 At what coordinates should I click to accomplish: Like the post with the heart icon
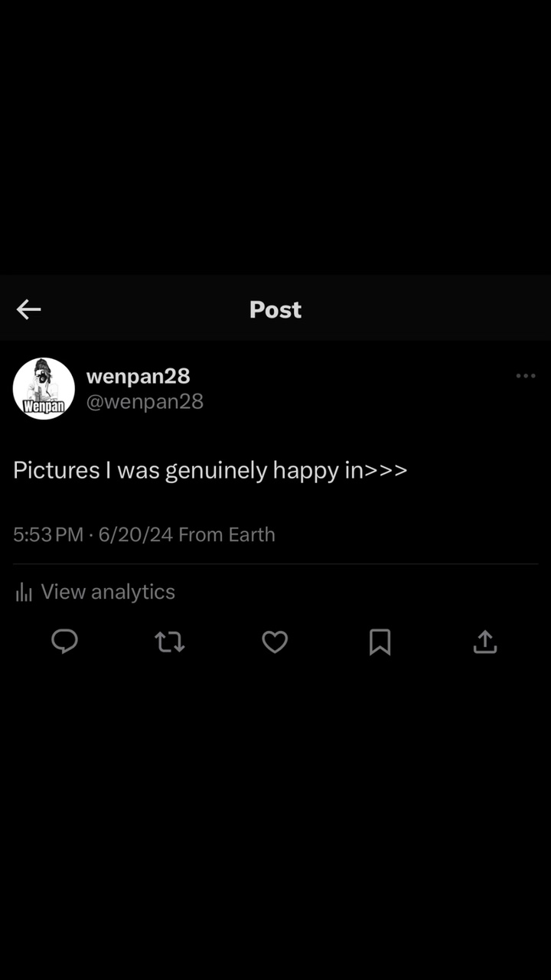tap(275, 642)
